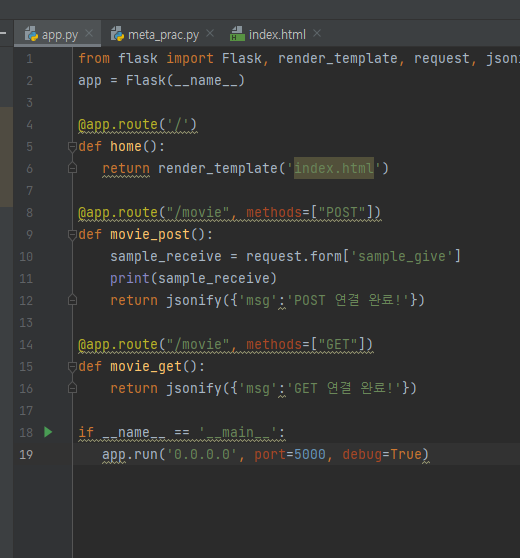Screen dimensions: 520x558
Task: Click the HTML file icon on index.html tab
Action: 237,34
